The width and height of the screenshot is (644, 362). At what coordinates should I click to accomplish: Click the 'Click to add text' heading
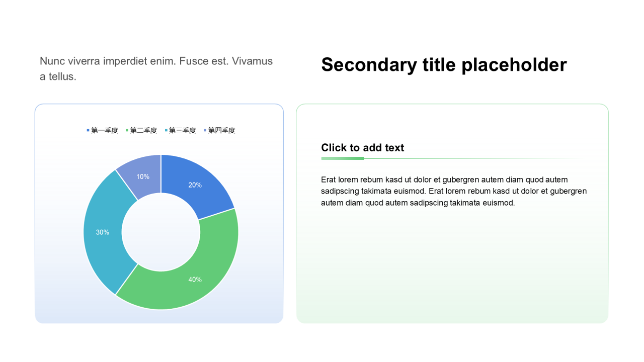(x=363, y=148)
